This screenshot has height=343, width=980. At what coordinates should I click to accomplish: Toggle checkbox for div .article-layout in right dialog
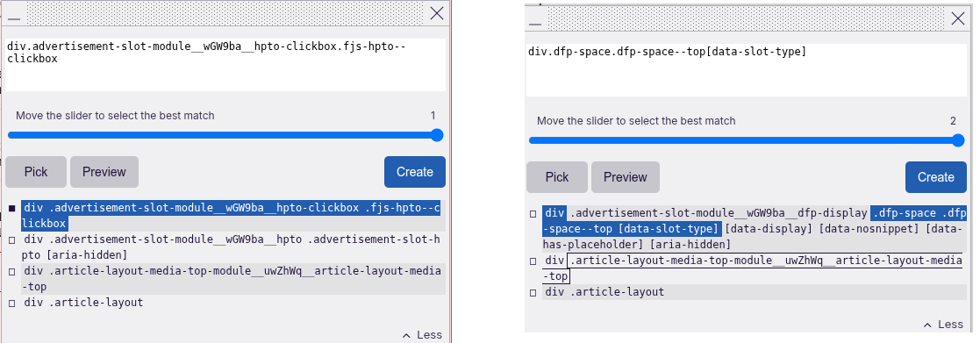click(533, 293)
